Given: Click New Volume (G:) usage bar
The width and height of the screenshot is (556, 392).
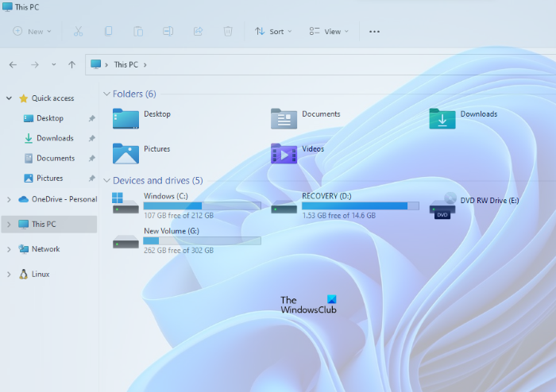Looking at the screenshot, I should click(202, 240).
